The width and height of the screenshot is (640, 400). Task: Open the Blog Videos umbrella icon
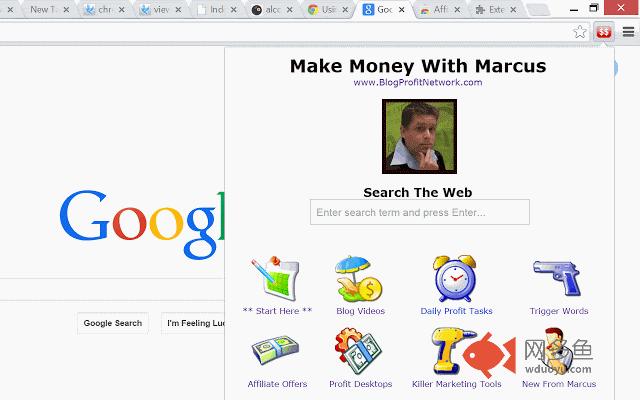[359, 280]
